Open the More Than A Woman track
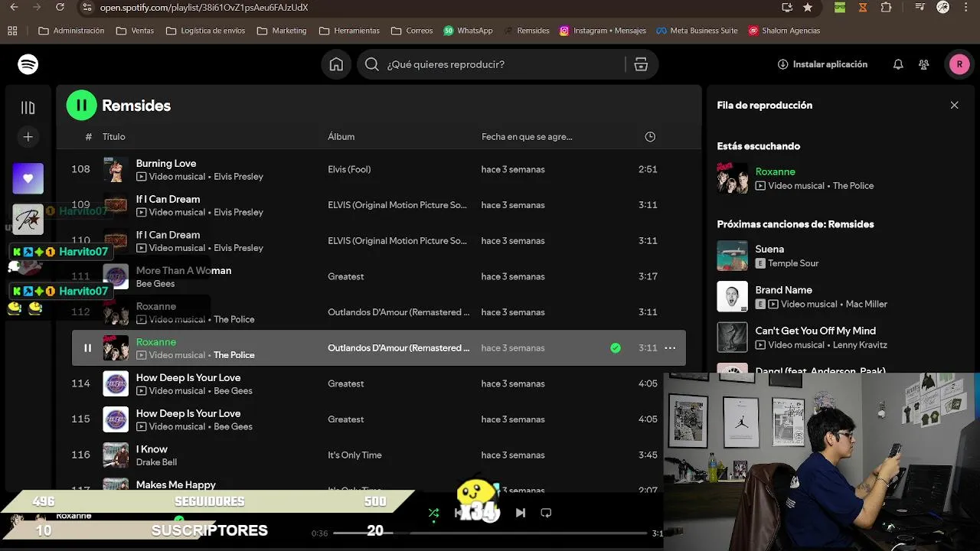Image resolution: width=980 pixels, height=551 pixels. [x=184, y=270]
